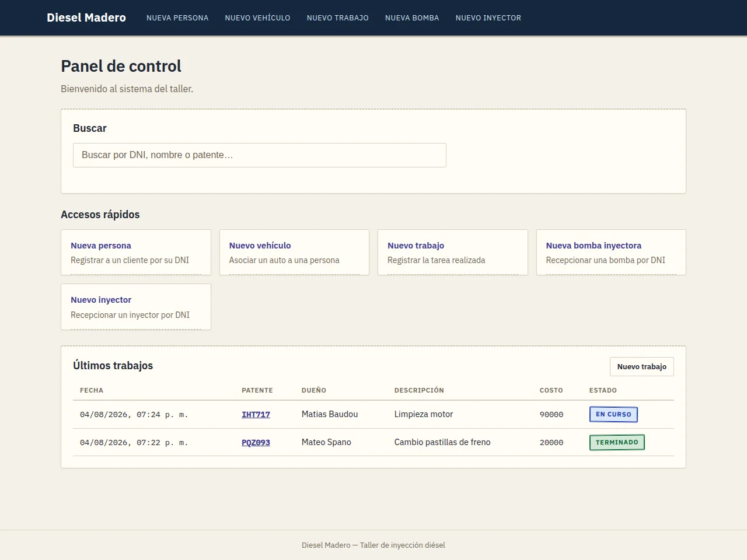Click the description Cambio pastillas de freno
Viewport: 747px width, 560px height.
pos(442,442)
